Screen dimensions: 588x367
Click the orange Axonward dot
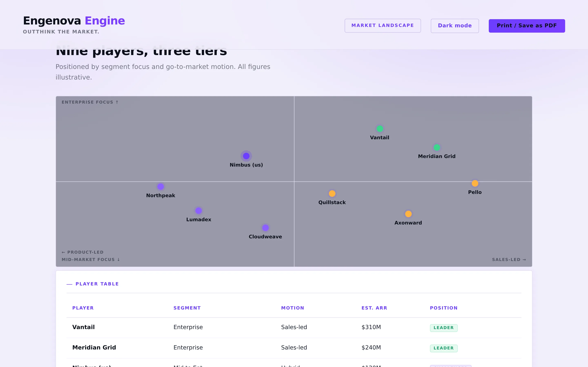click(408, 214)
